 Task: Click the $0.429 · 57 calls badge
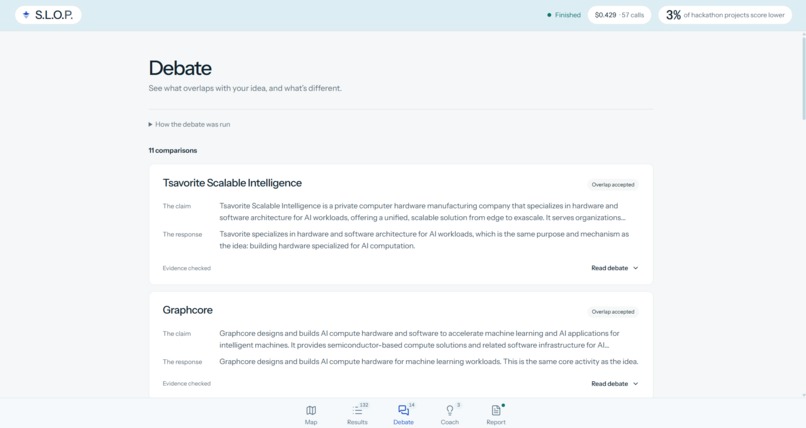(x=619, y=15)
